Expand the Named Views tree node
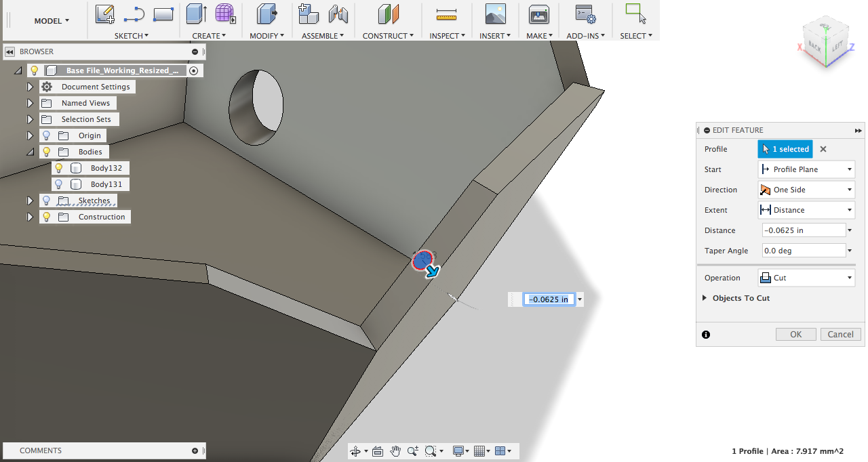Screen dimensions: 868x462 (x=30, y=103)
